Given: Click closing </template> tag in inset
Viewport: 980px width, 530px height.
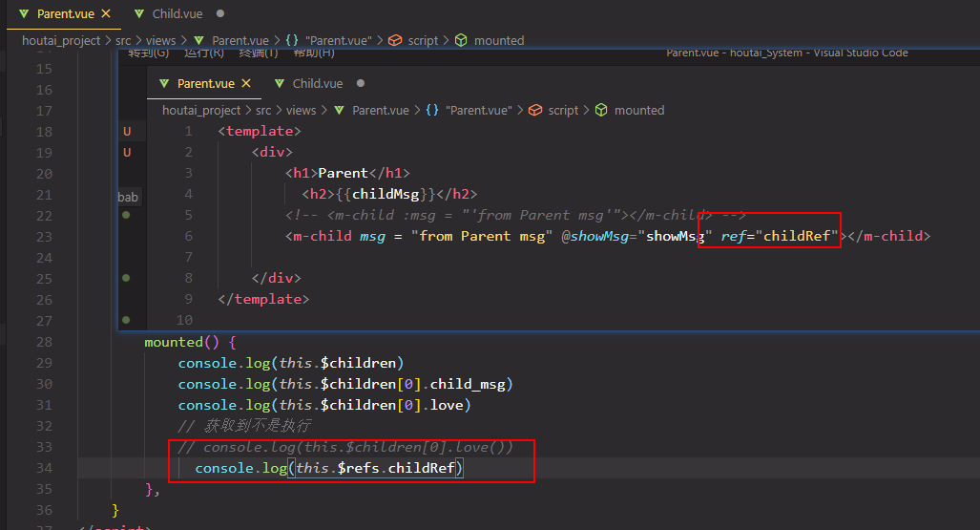Looking at the screenshot, I should 263,299.
